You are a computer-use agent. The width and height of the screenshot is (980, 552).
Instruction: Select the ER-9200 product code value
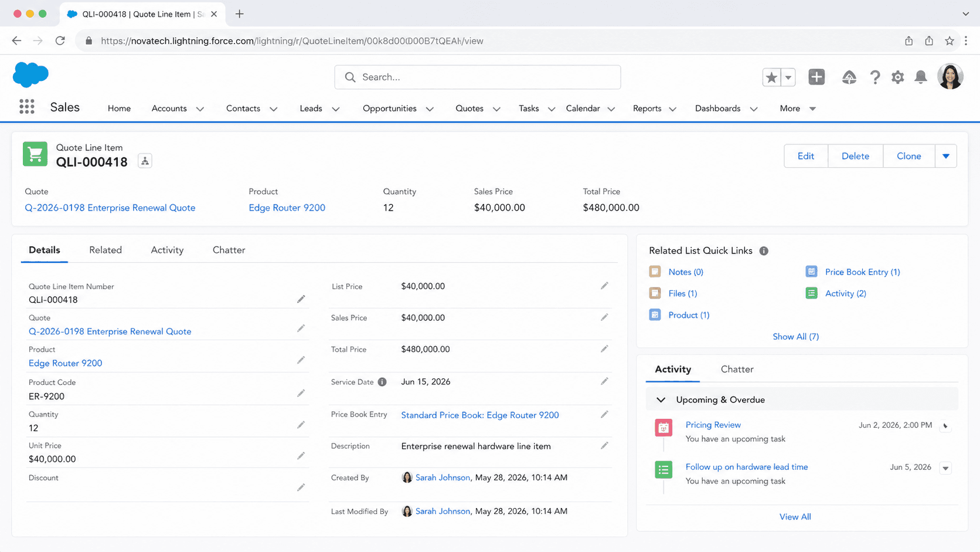[x=46, y=396]
